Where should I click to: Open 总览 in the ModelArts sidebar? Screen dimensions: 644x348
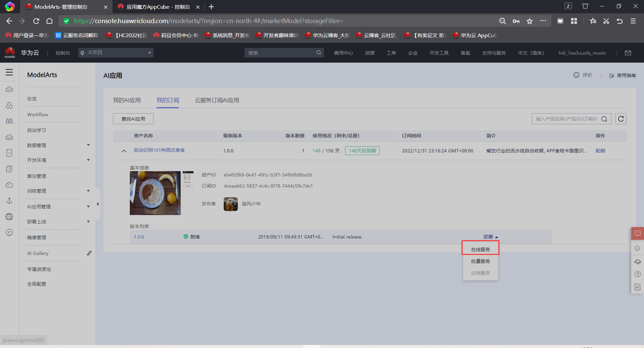pyautogui.click(x=32, y=99)
